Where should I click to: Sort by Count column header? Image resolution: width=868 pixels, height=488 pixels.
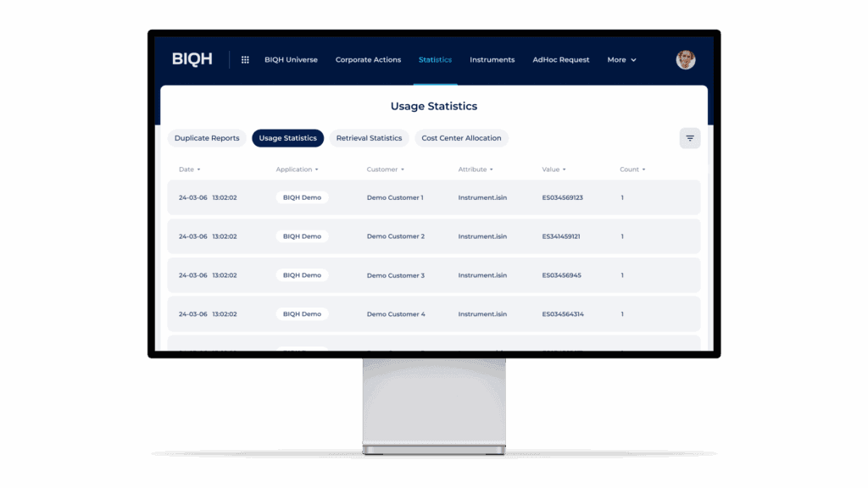(632, 169)
